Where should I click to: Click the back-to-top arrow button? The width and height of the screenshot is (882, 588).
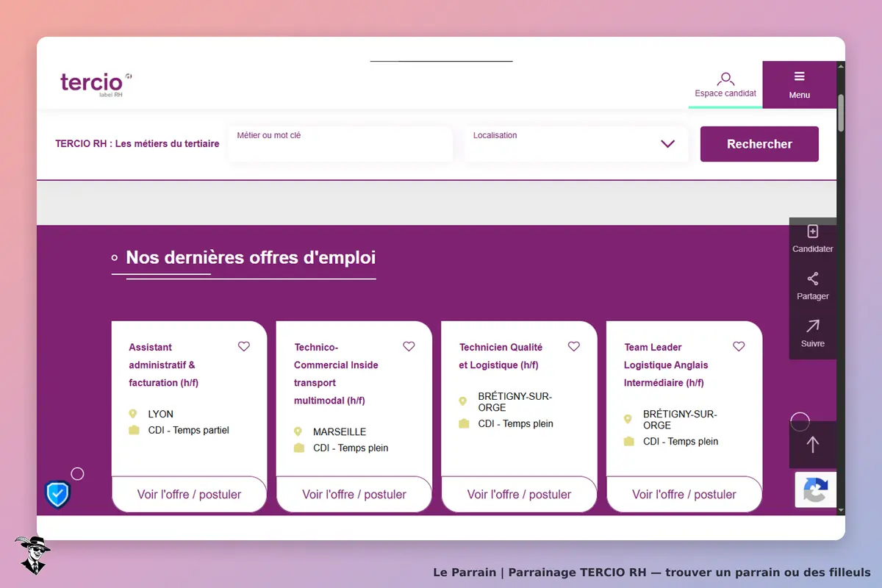[x=812, y=445]
